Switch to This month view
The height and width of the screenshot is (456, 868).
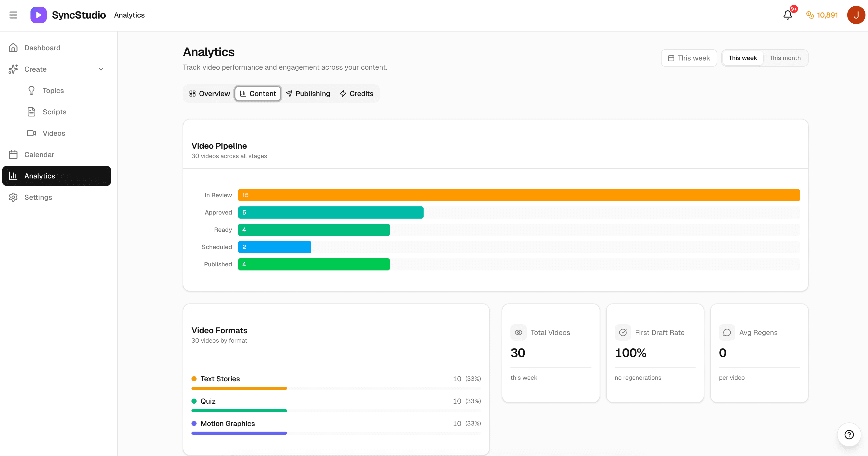pyautogui.click(x=785, y=58)
